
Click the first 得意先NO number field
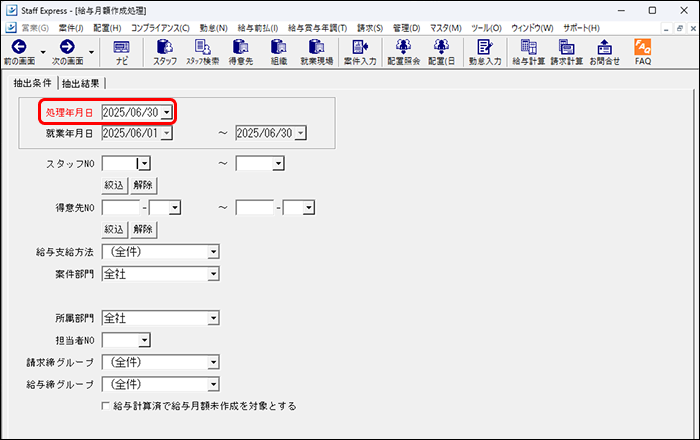[x=121, y=208]
